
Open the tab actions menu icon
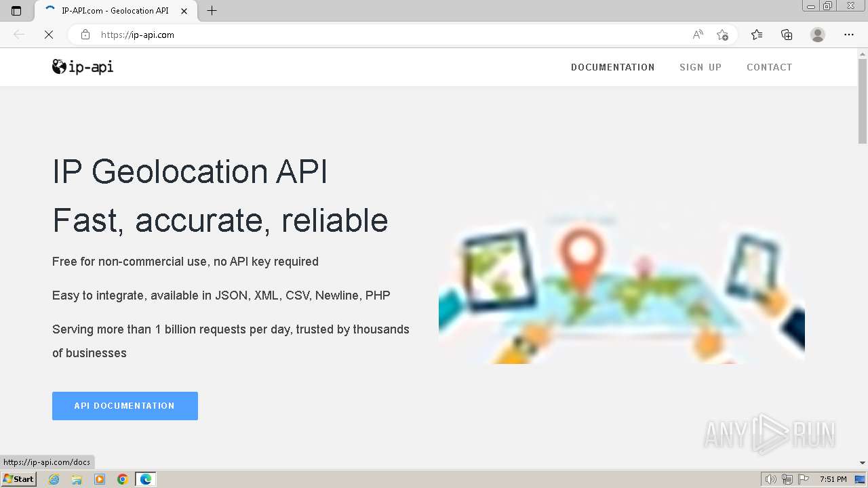16,11
